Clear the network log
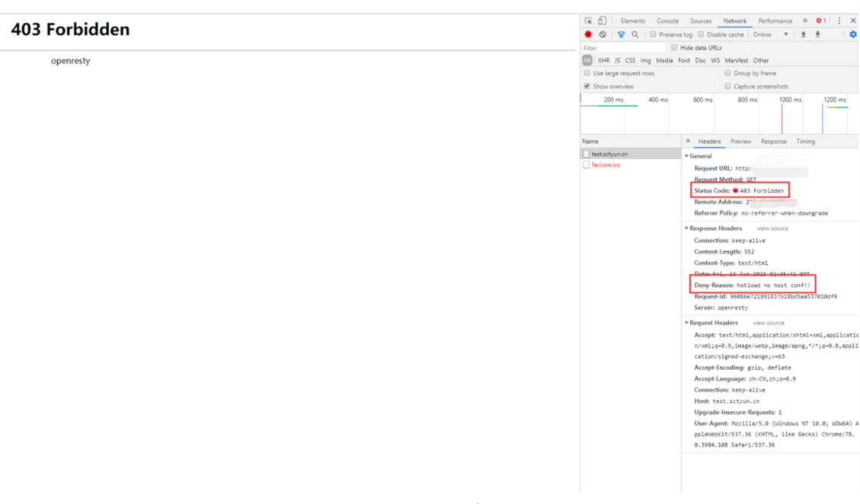This screenshot has height=504, width=860. 603,34
